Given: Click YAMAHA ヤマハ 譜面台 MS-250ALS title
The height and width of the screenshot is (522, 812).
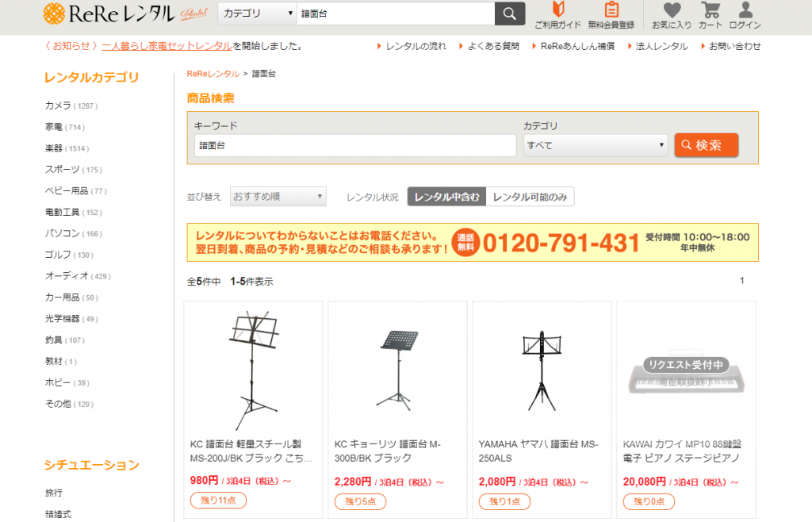Looking at the screenshot, I should click(x=538, y=451).
